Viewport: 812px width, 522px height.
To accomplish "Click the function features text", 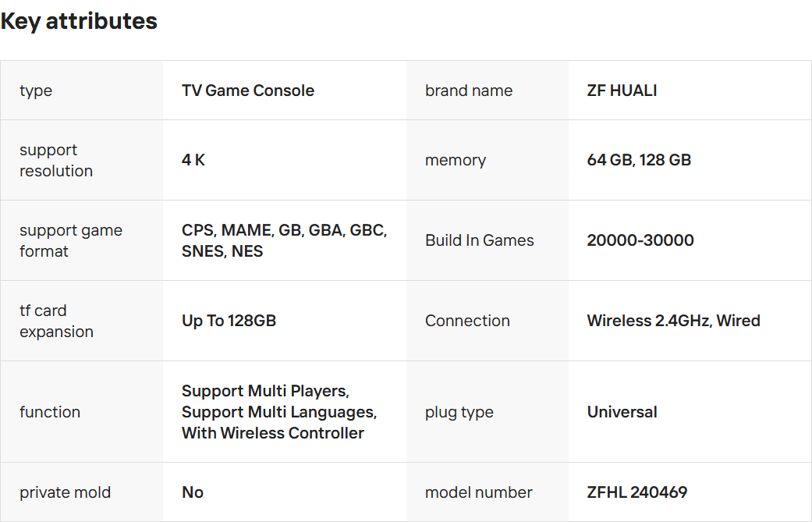I will coord(278,412).
